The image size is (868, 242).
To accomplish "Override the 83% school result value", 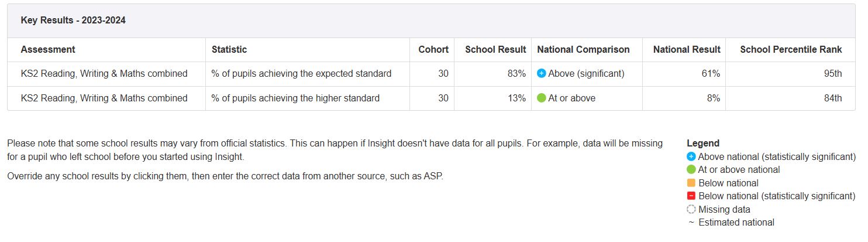I will pos(516,74).
